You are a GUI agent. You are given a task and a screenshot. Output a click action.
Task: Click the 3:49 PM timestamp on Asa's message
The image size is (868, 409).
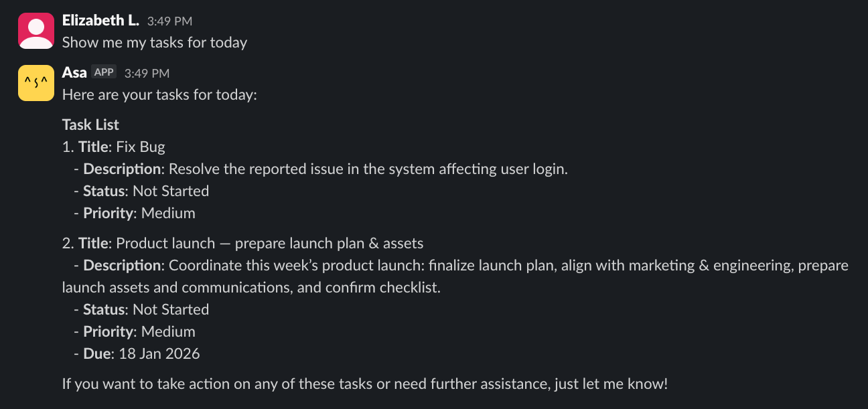[x=147, y=72]
